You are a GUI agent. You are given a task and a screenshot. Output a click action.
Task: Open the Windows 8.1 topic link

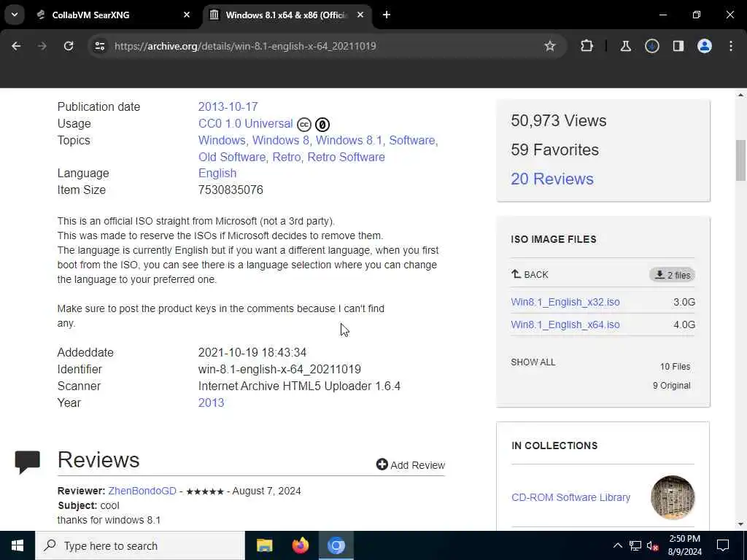(x=349, y=141)
